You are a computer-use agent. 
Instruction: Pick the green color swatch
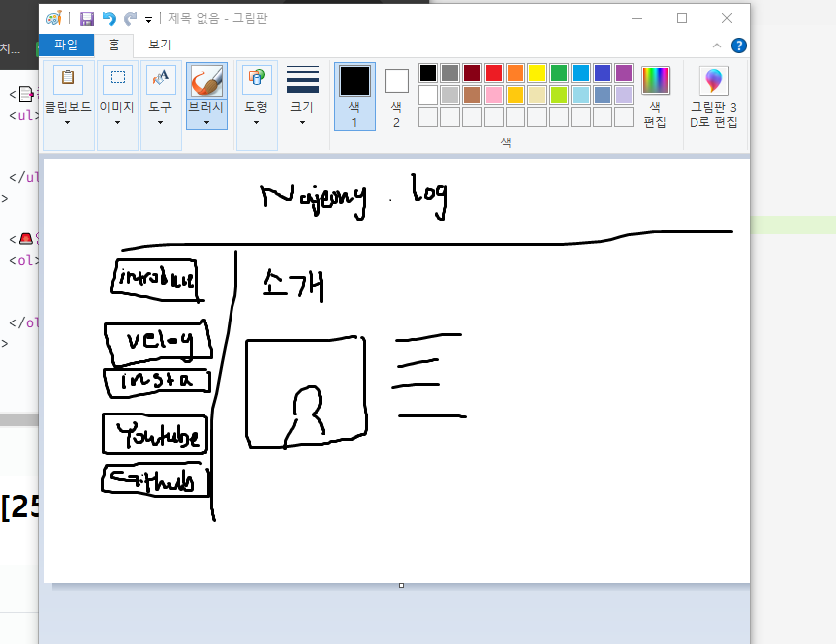click(x=559, y=73)
